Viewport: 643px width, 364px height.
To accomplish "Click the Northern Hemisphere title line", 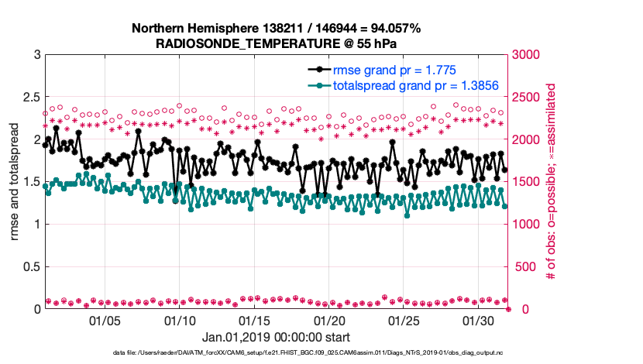I will [276, 29].
